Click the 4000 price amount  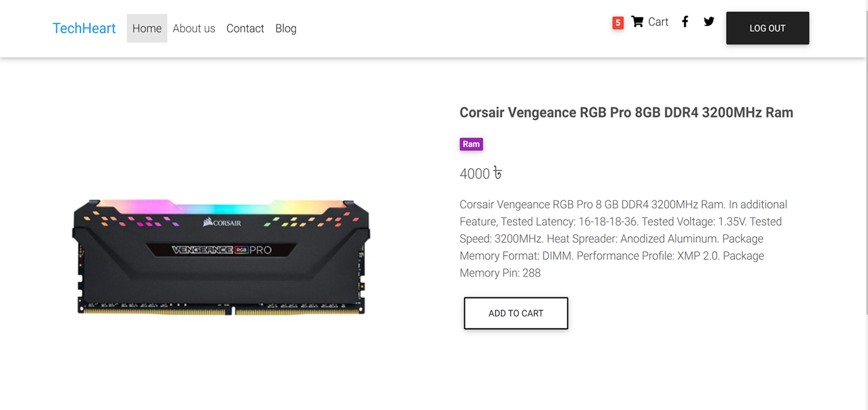[x=474, y=174]
